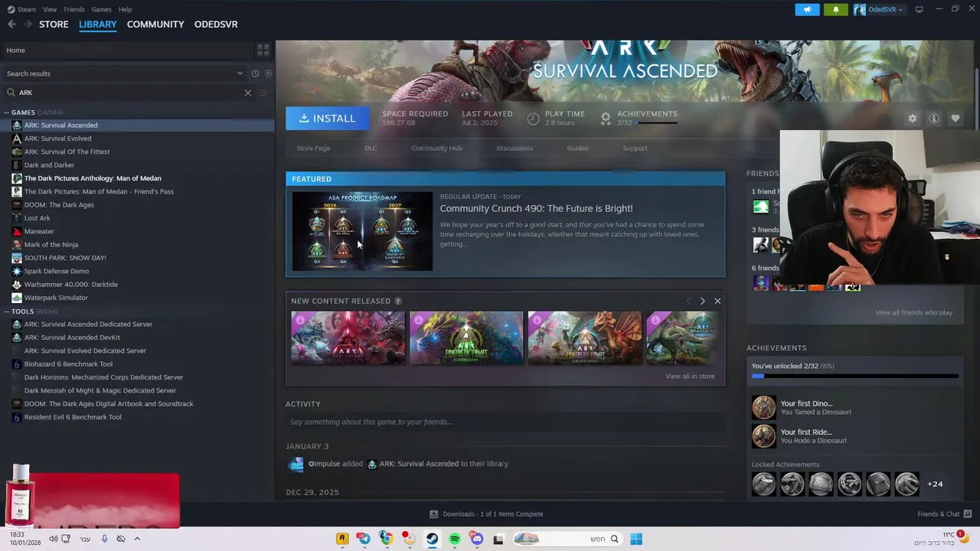Click the Rockstar Games taskbar icon
The image size is (980, 551).
click(x=342, y=539)
